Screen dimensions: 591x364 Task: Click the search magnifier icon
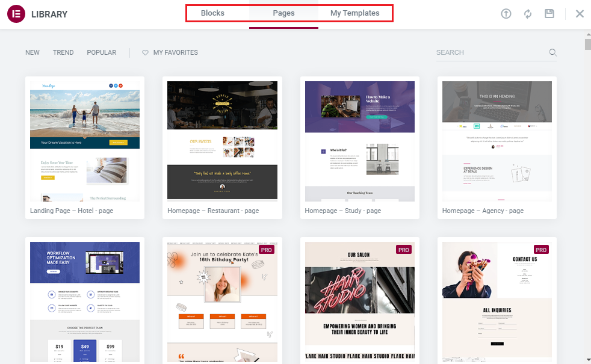tap(552, 52)
